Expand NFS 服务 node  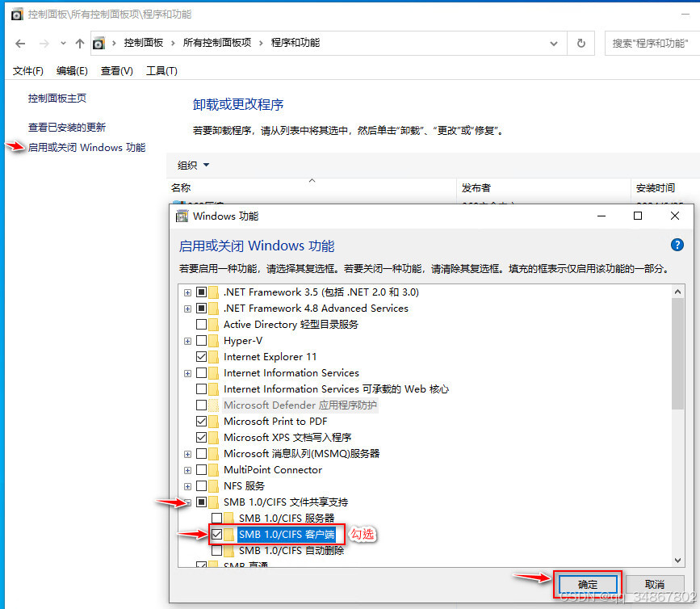tap(187, 486)
